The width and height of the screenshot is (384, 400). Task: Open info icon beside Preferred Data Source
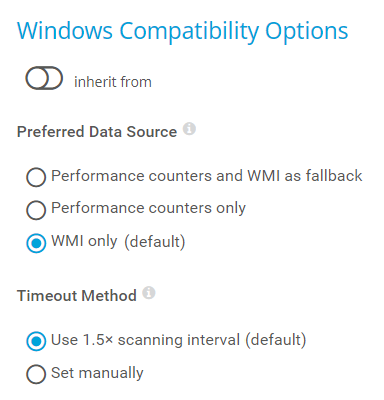coord(189,129)
